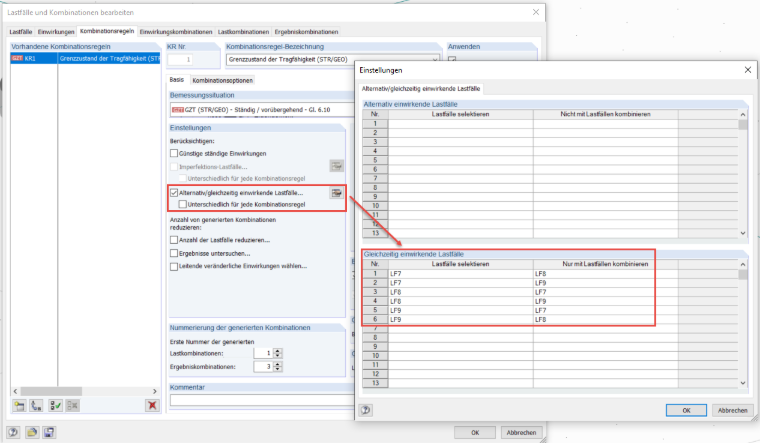Click row 6 cell LF9 in Lastfälle selektieren column
The height and width of the screenshot is (443, 760).
tap(460, 319)
